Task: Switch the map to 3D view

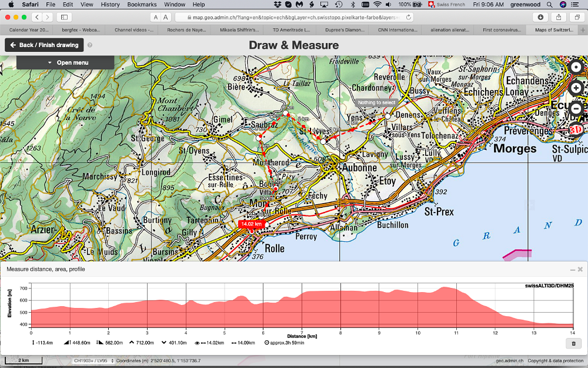Action: (577, 129)
